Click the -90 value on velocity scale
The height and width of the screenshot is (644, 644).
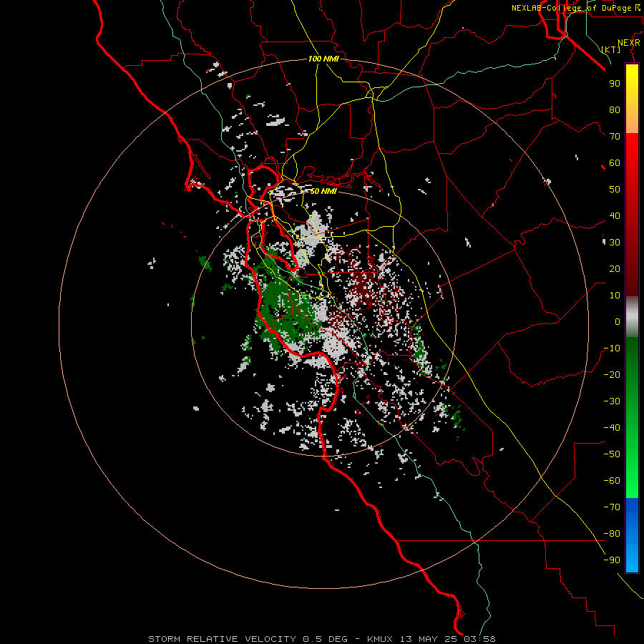[612, 560]
